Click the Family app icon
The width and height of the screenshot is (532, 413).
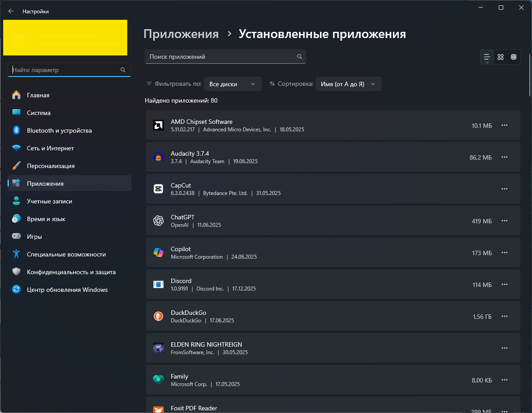pos(158,380)
